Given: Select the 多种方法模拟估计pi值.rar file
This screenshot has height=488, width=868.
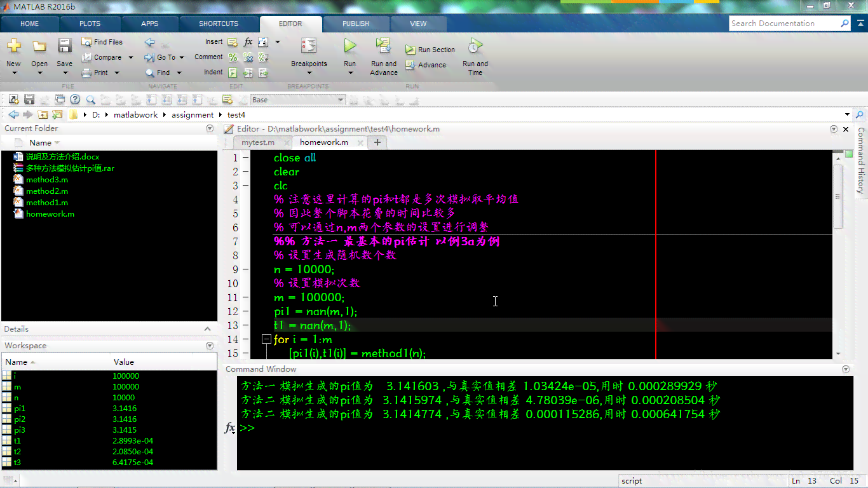Looking at the screenshot, I should pyautogui.click(x=70, y=168).
